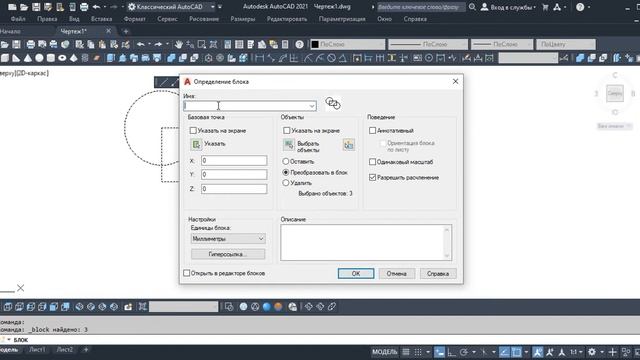
Task: Open the linetype 'ПоСлою' dropdown
Action: click(428, 44)
